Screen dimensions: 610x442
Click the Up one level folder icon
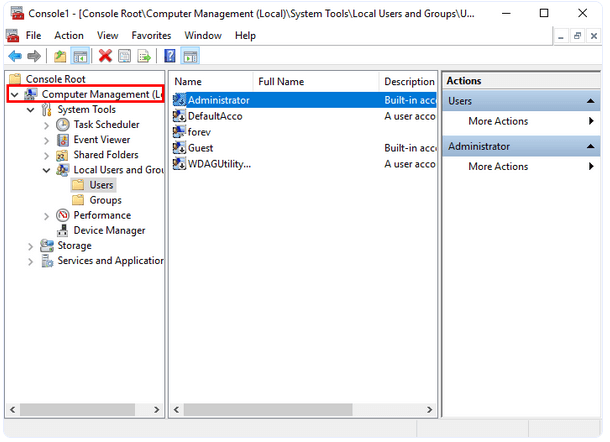pyautogui.click(x=60, y=56)
